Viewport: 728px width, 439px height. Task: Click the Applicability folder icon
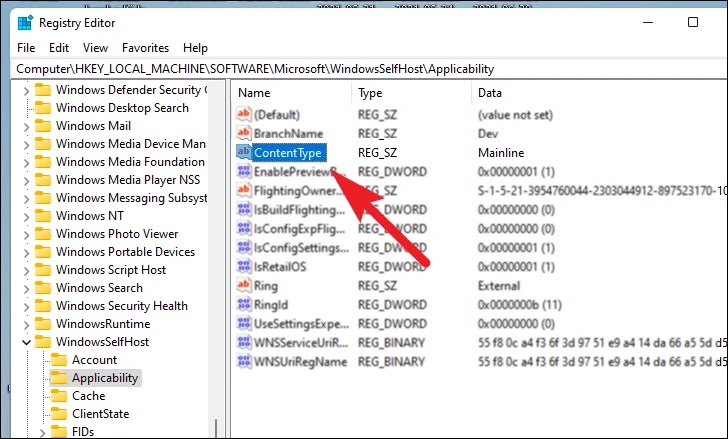pos(58,378)
